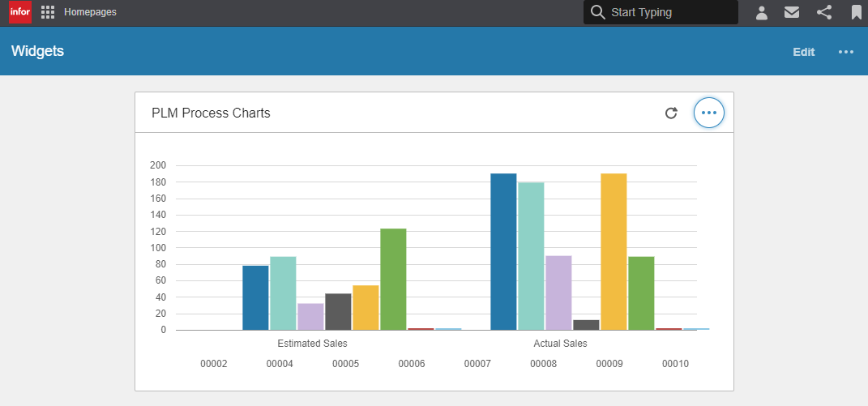Open the mail envelope icon

click(792, 12)
